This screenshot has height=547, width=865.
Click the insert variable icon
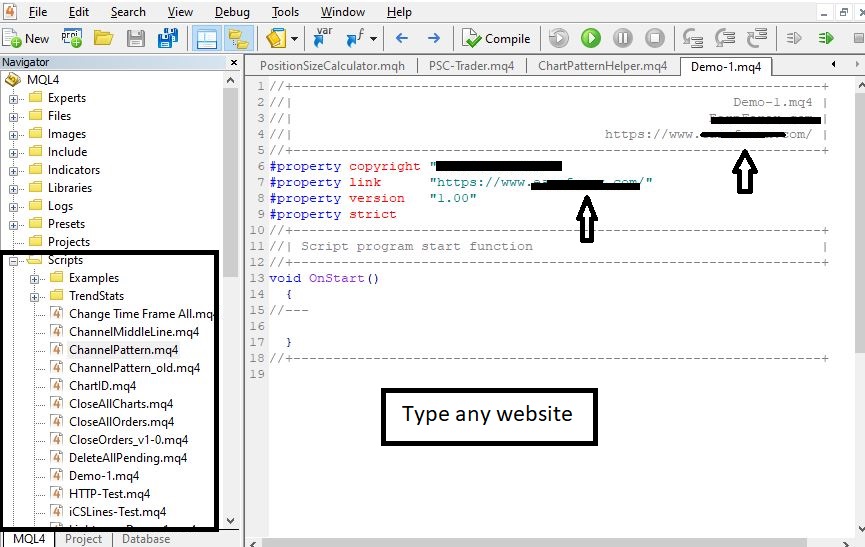coord(323,38)
